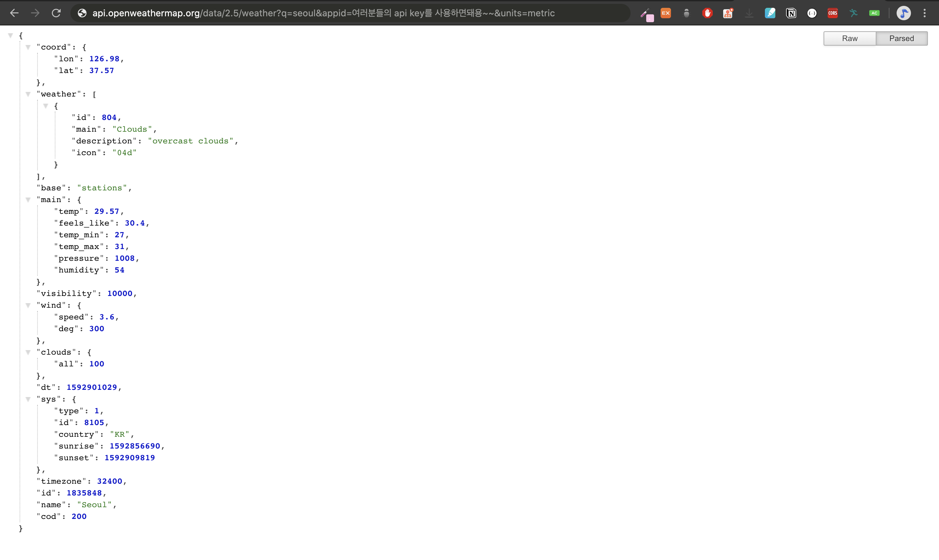This screenshot has height=560, width=939.
Task: Click the orange EX extension icon
Action: click(666, 13)
